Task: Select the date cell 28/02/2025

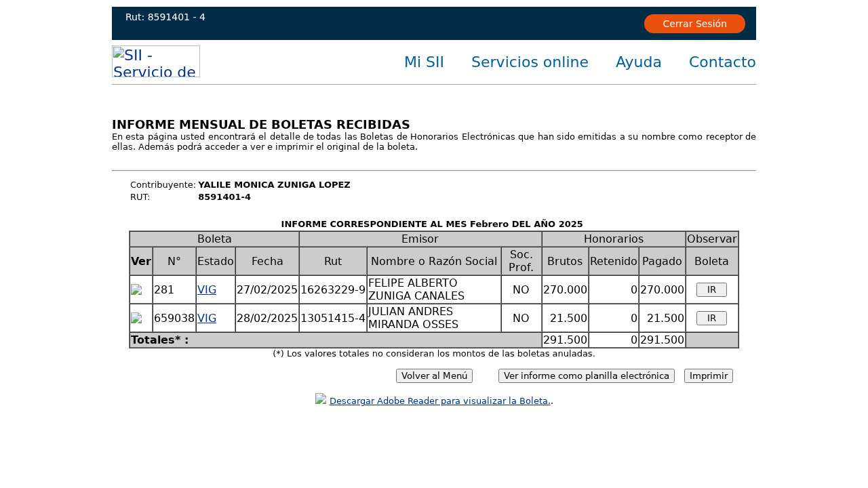Action: tap(267, 319)
